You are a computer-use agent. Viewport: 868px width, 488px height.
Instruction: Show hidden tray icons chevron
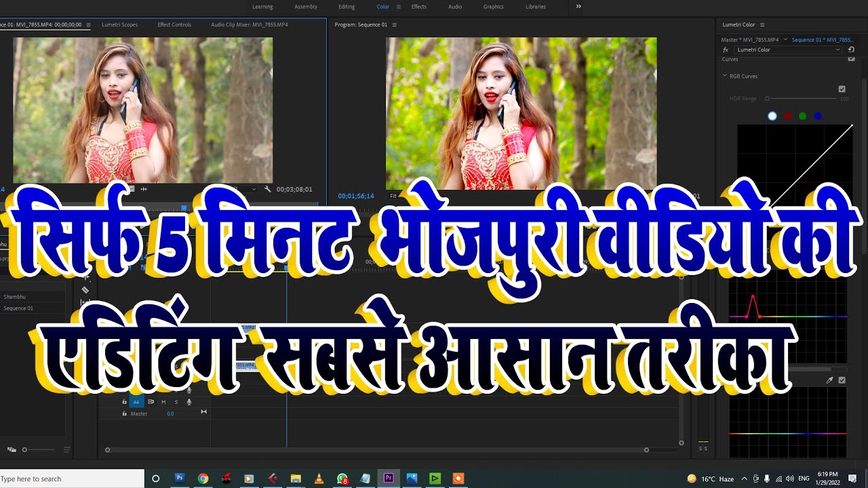click(x=745, y=479)
